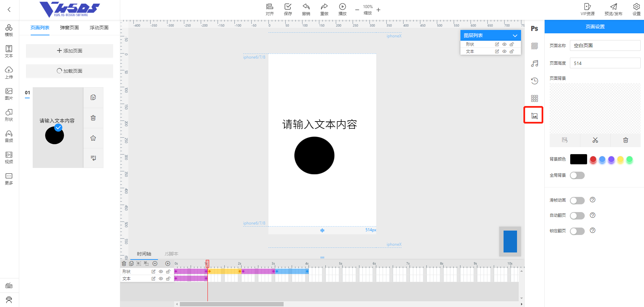Crop the page background with scissors icon

click(x=595, y=140)
